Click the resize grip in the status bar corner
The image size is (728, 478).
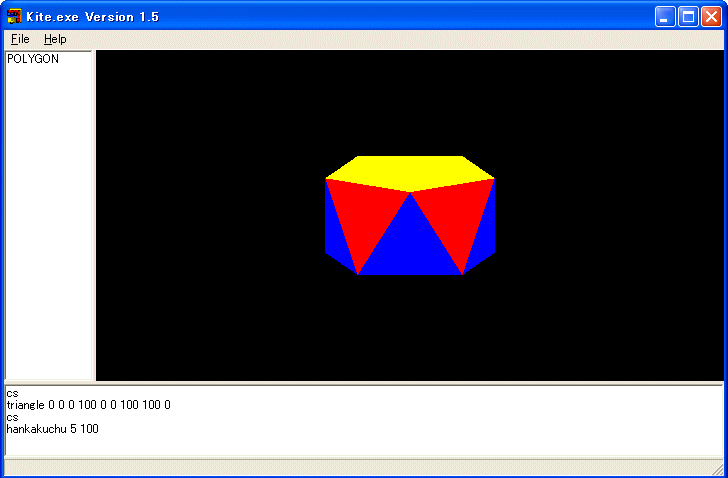click(717, 468)
